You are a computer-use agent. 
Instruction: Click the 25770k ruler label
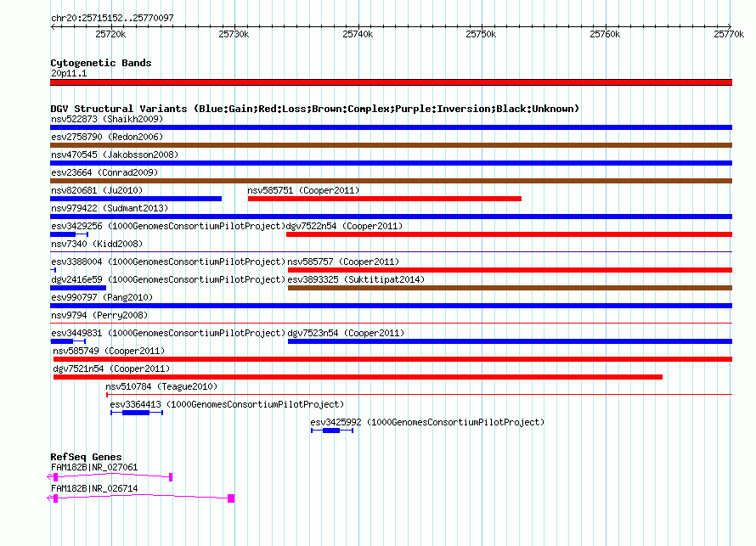click(729, 34)
